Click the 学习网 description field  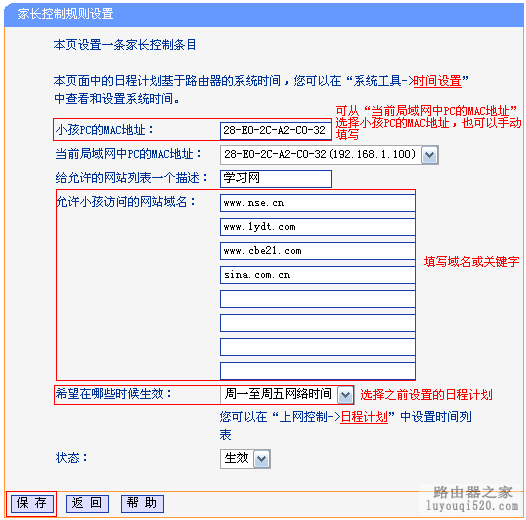point(276,178)
